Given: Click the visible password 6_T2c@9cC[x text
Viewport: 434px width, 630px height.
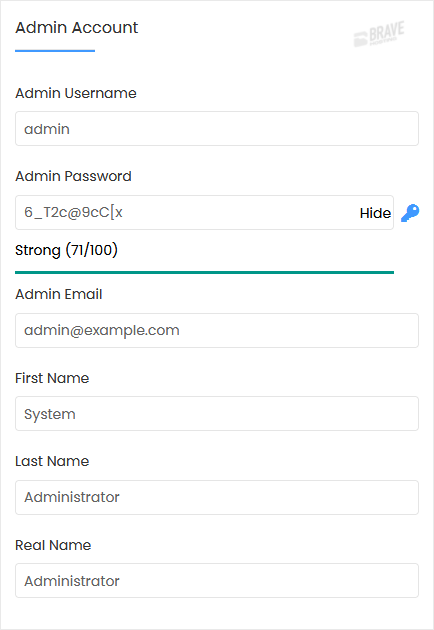Looking at the screenshot, I should [x=73, y=212].
